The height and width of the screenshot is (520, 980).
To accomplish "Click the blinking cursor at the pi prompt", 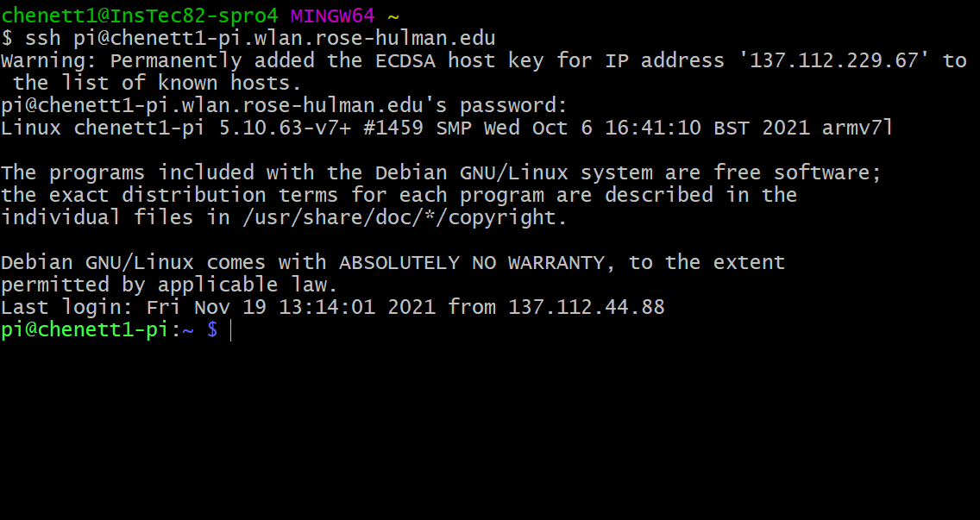I will (231, 331).
